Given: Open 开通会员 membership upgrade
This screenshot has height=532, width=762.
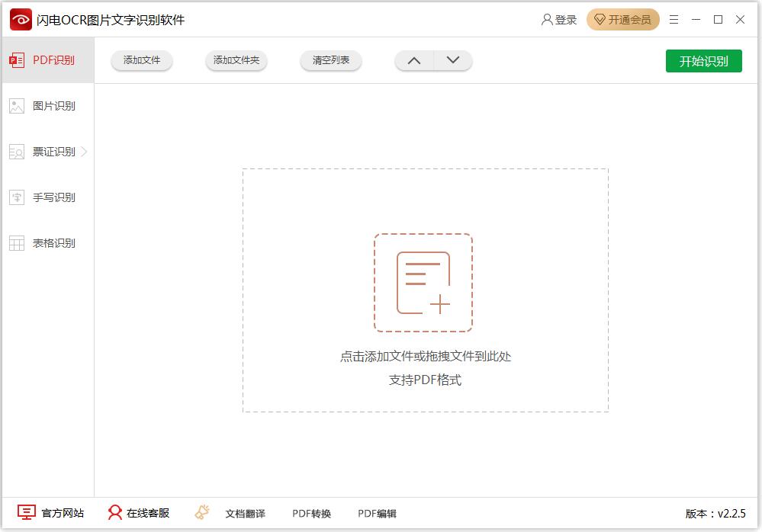Looking at the screenshot, I should click(622, 19).
